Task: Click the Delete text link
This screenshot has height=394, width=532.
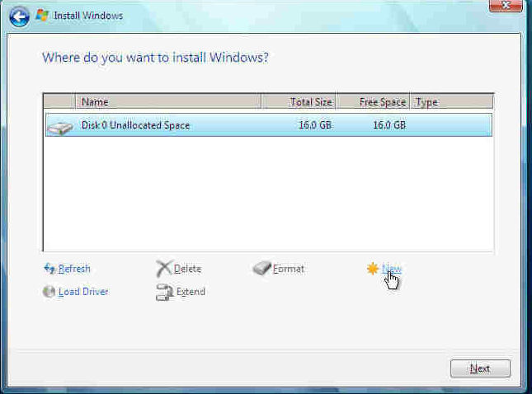Action: [187, 269]
